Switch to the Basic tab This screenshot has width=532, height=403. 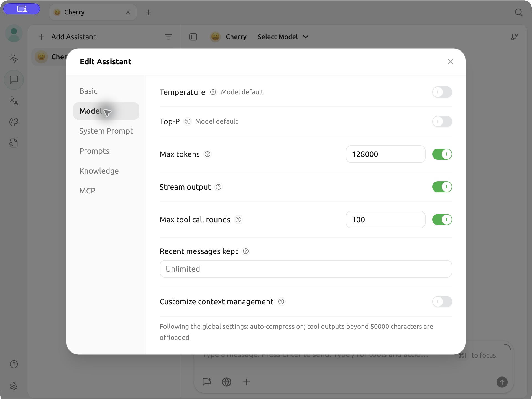tap(106, 91)
